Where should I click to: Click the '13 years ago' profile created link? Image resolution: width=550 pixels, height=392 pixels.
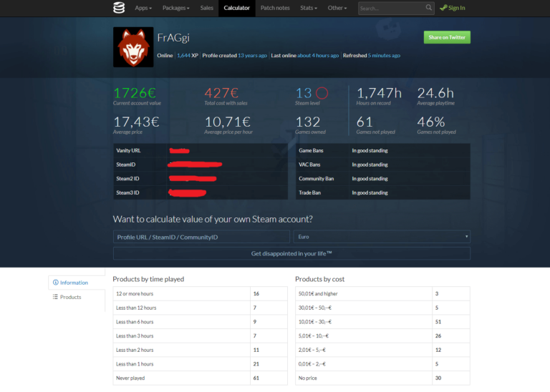click(x=252, y=55)
